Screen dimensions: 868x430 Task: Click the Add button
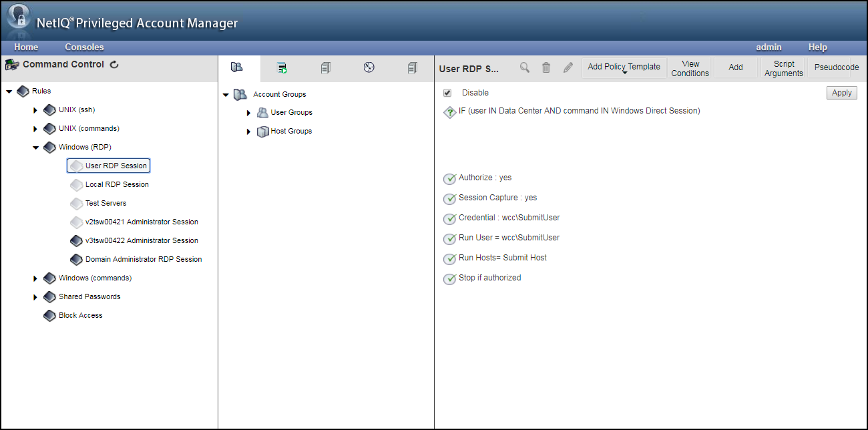click(736, 67)
